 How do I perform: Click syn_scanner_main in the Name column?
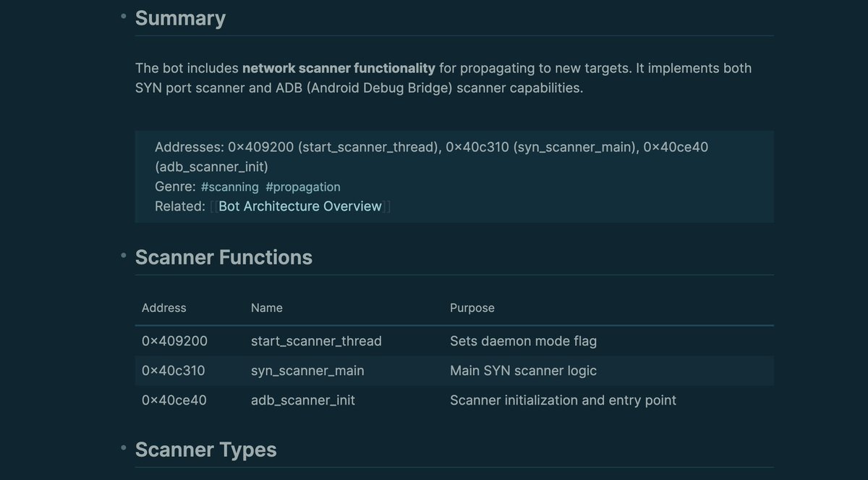(307, 371)
